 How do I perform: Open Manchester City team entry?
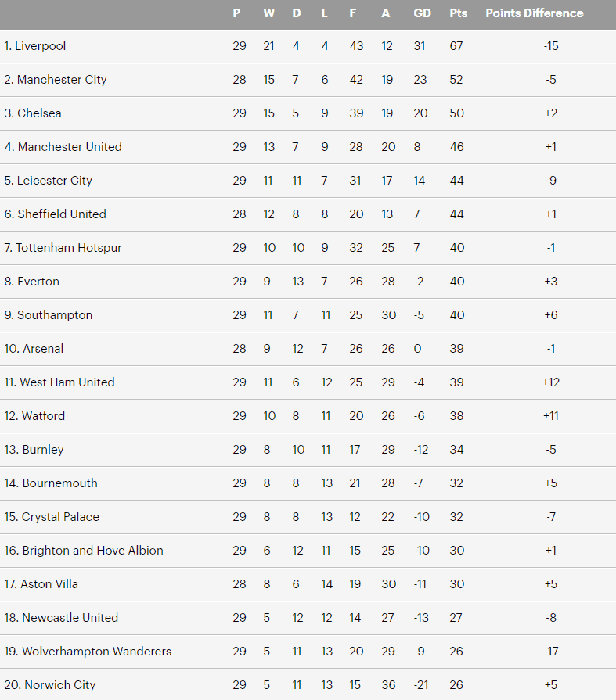56,80
